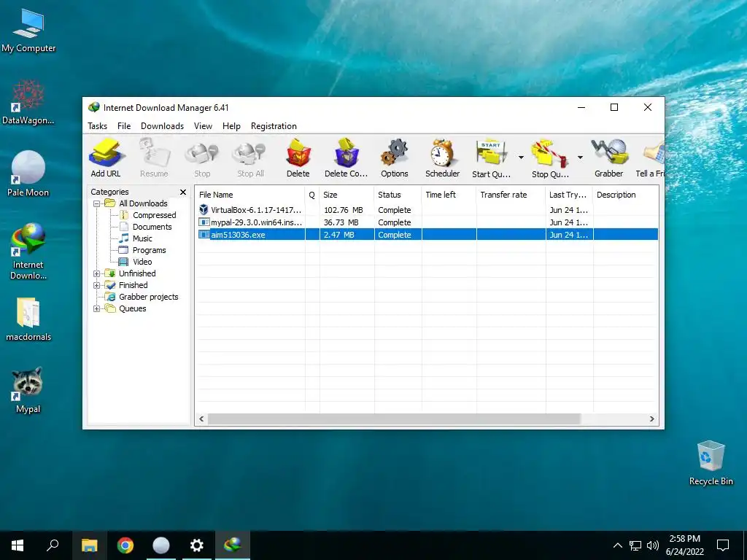Open Chrome from the taskbar
Viewport: 747px width, 560px height.
(x=125, y=545)
